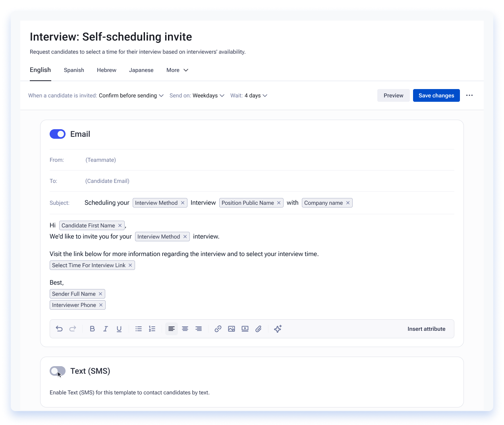Screen dimensions: 504x425
Task: Click the Best, closing line
Action: point(56,283)
